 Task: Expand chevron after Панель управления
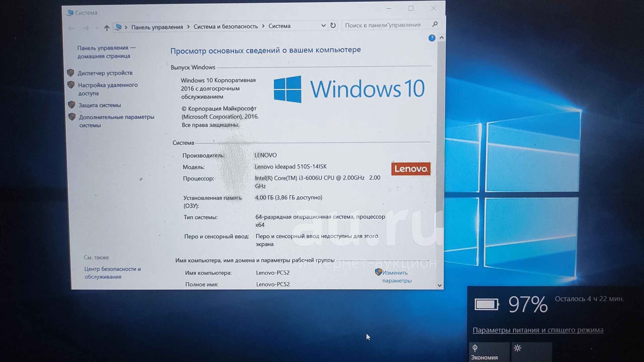coord(188,27)
